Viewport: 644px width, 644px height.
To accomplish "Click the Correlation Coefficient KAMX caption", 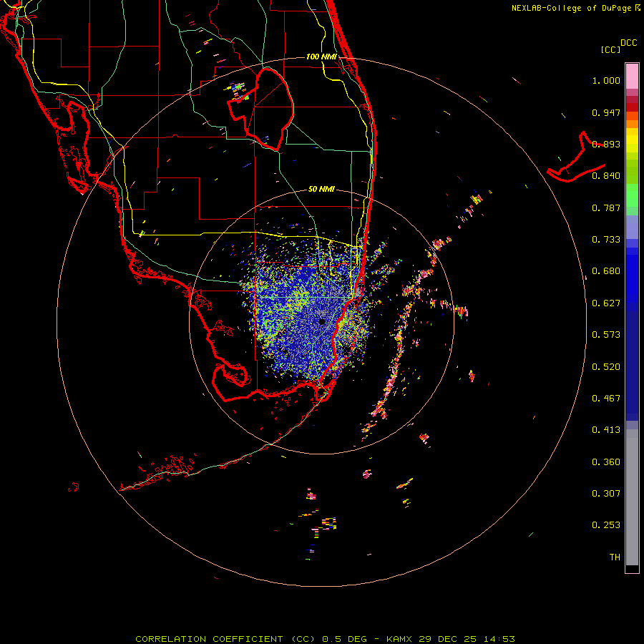I will pyautogui.click(x=325, y=639).
